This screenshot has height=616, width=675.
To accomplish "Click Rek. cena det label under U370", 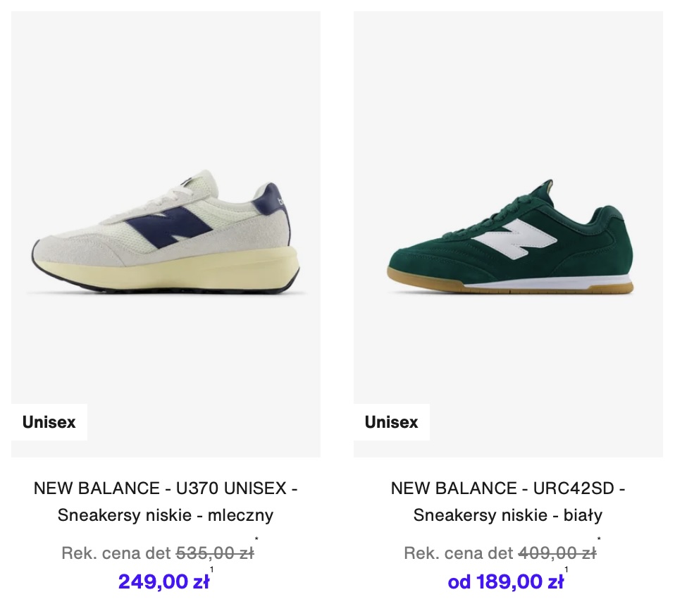I will [117, 553].
